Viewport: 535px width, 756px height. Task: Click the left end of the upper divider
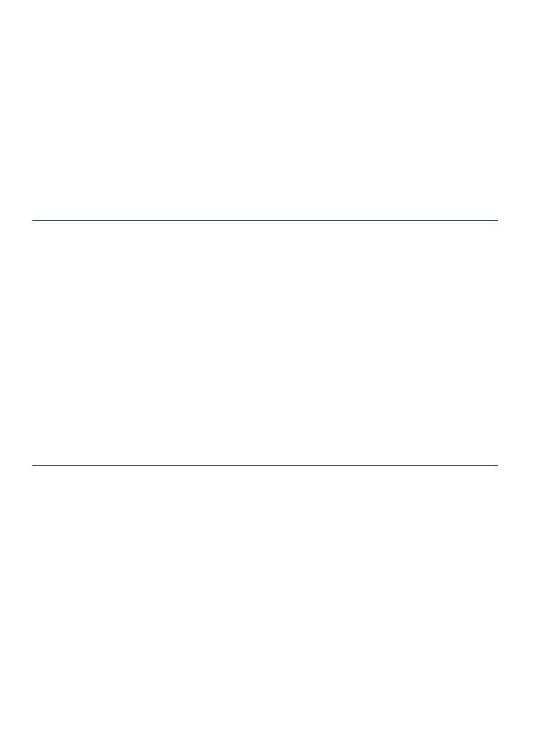34,221
